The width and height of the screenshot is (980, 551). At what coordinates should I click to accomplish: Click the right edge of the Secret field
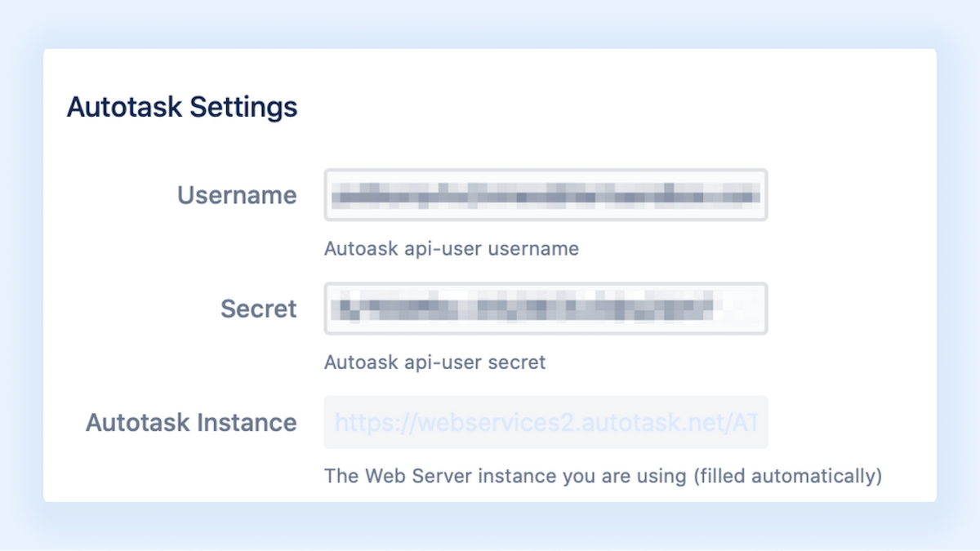pyautogui.click(x=759, y=309)
